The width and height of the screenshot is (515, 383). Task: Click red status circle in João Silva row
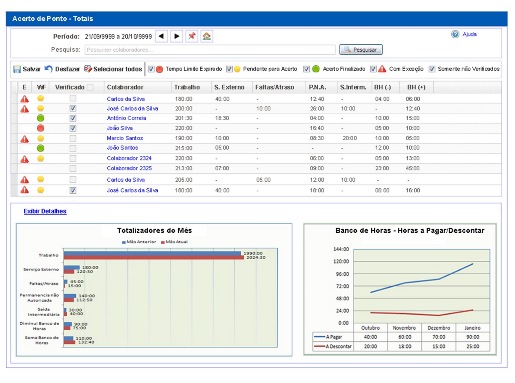click(40, 128)
